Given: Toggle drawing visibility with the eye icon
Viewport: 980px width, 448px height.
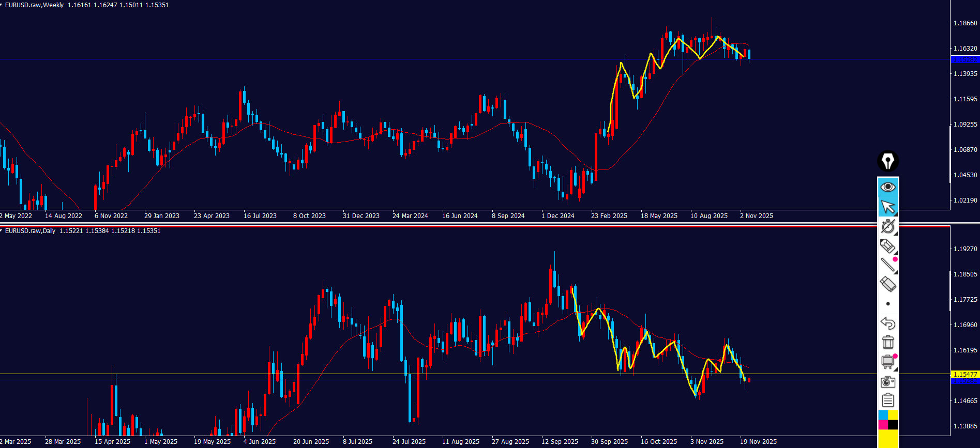Looking at the screenshot, I should [888, 187].
